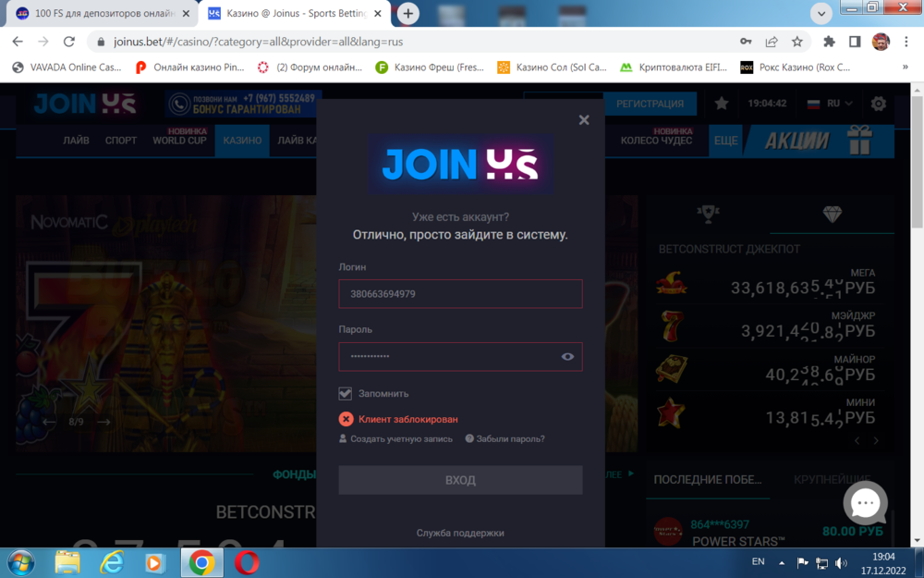Click the address bar URL

click(x=258, y=42)
